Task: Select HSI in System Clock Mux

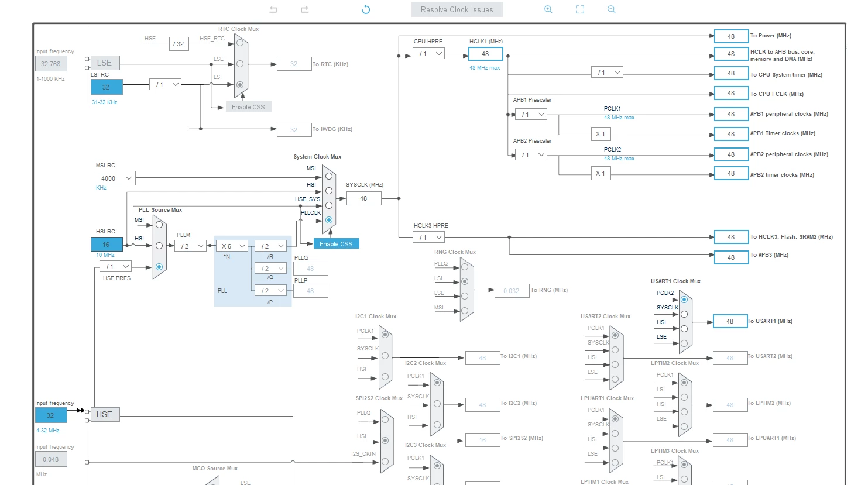Action: pos(329,191)
